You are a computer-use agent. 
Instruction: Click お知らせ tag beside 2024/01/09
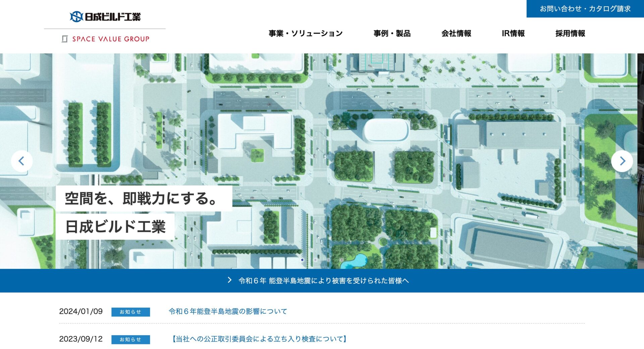130,312
